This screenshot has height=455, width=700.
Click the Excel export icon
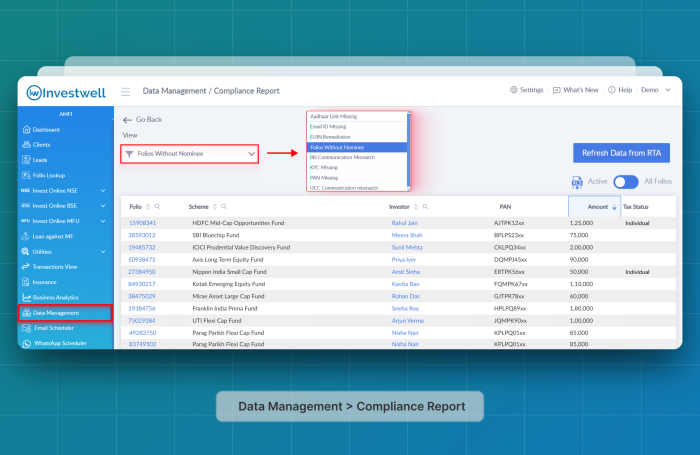tap(577, 182)
